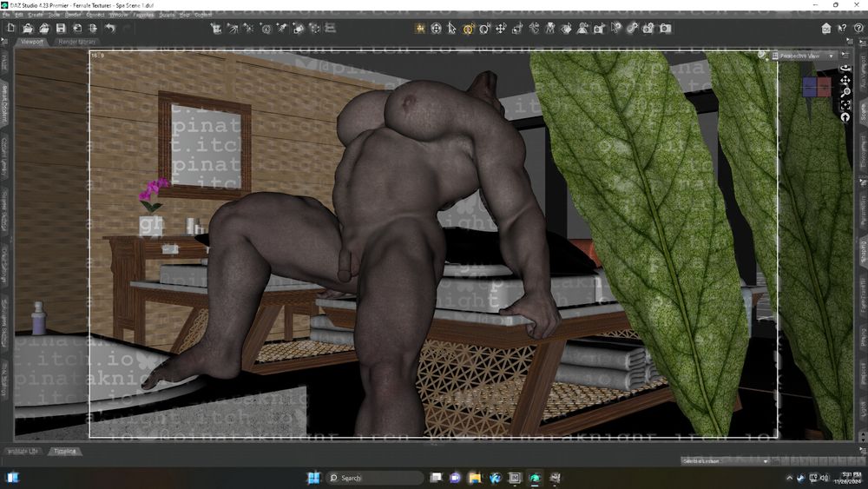Open the aniMate Lite tab
Image resolution: width=868 pixels, height=489 pixels.
point(23,452)
